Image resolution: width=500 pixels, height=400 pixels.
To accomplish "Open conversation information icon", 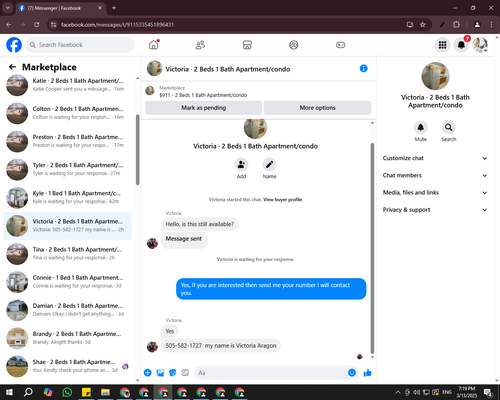I will (x=363, y=69).
